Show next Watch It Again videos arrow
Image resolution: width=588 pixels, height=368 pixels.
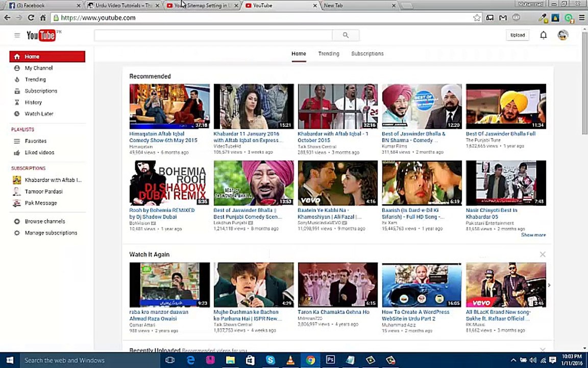[549, 285]
